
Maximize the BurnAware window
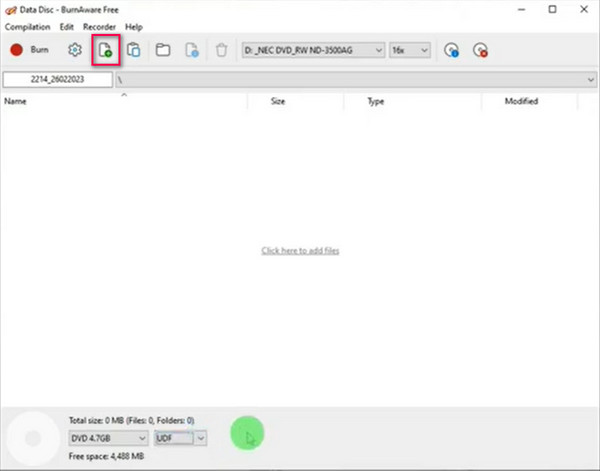552,10
